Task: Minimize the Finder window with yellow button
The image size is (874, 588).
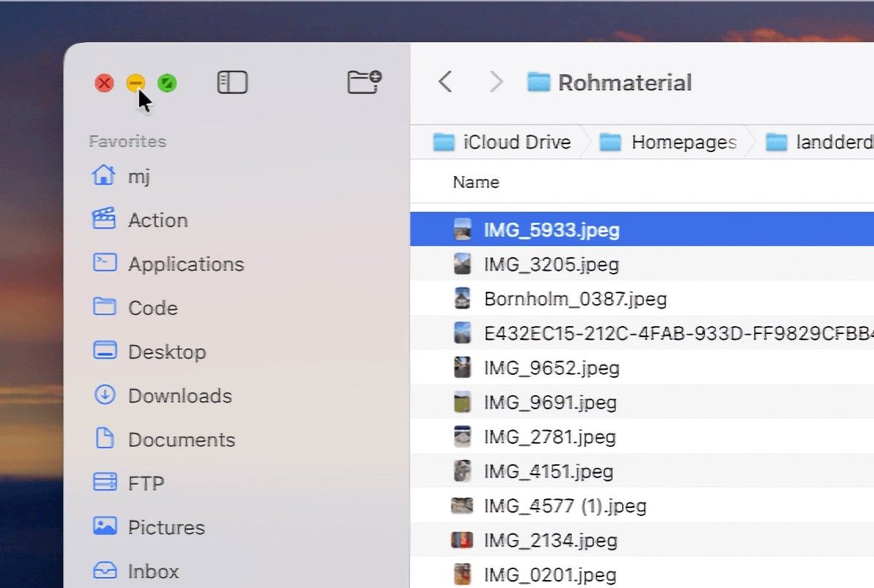Action: coord(135,83)
